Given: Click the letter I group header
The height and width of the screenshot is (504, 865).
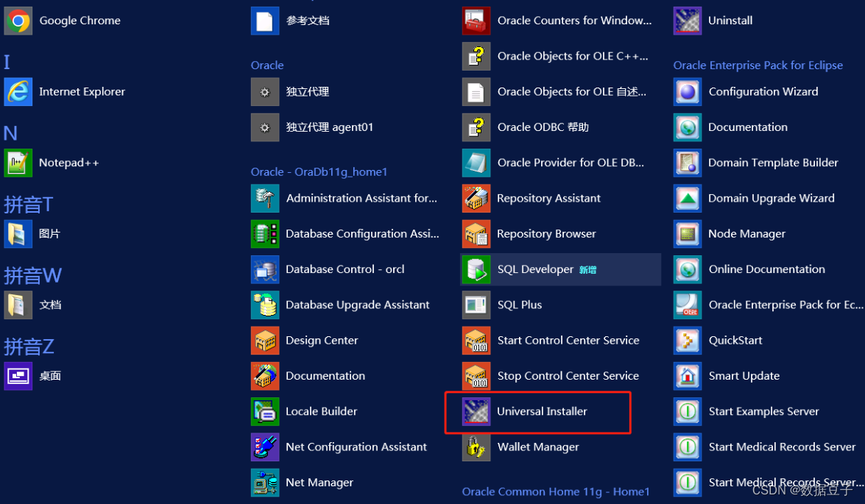Looking at the screenshot, I should point(7,62).
